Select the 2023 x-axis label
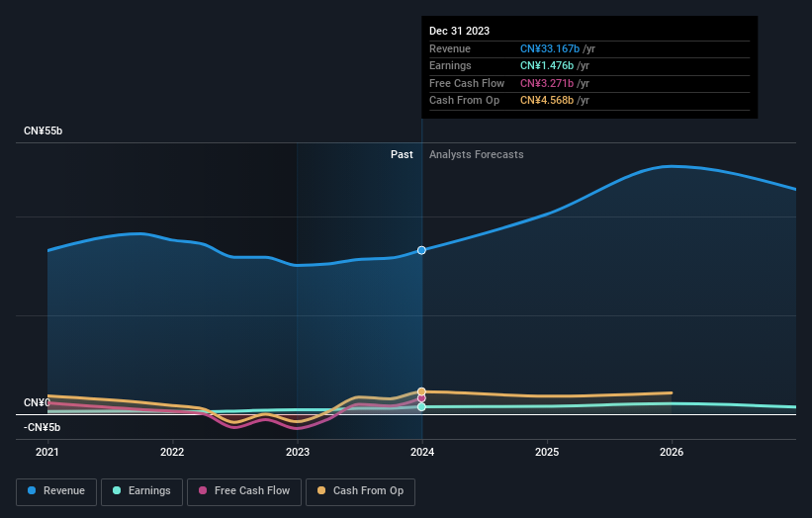 click(x=298, y=452)
